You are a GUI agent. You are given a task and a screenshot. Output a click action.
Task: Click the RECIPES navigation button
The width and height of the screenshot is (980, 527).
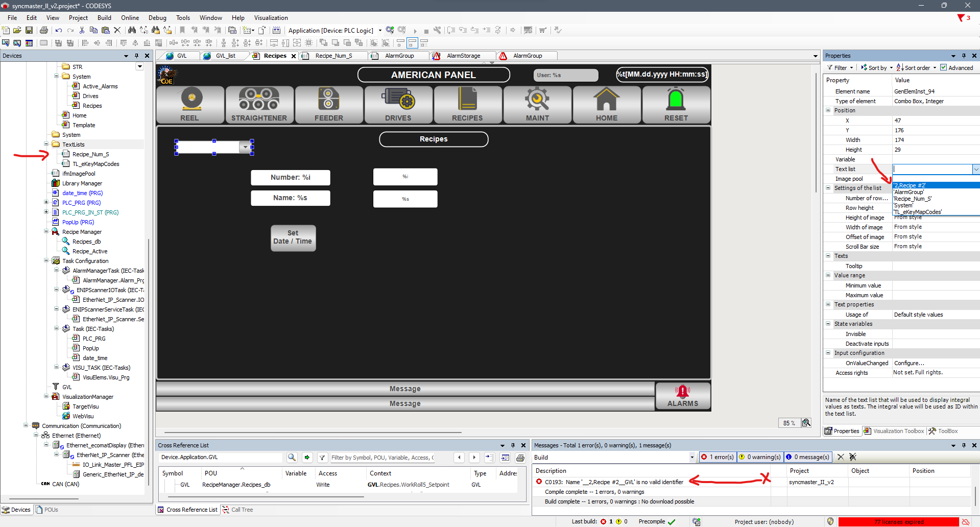tap(467, 105)
